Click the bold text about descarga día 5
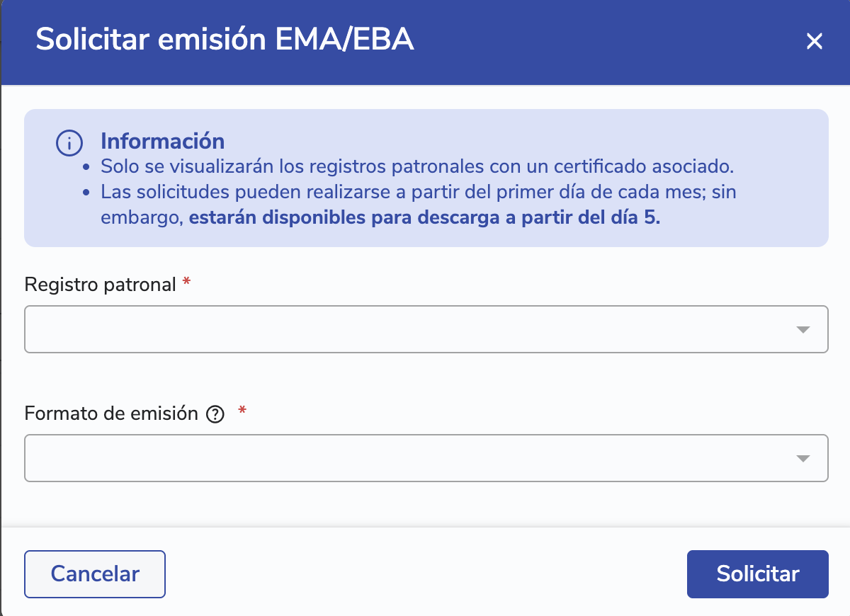 tap(424, 218)
